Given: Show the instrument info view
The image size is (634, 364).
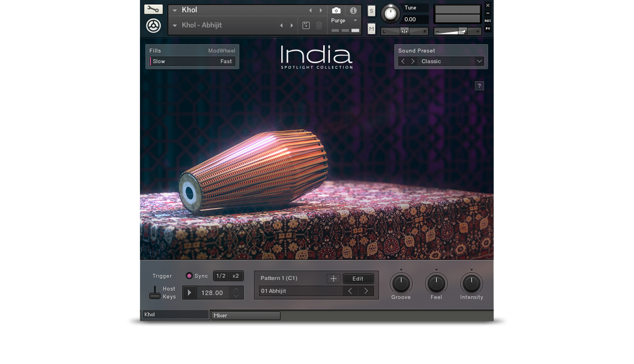Looking at the screenshot, I should pyautogui.click(x=353, y=10).
